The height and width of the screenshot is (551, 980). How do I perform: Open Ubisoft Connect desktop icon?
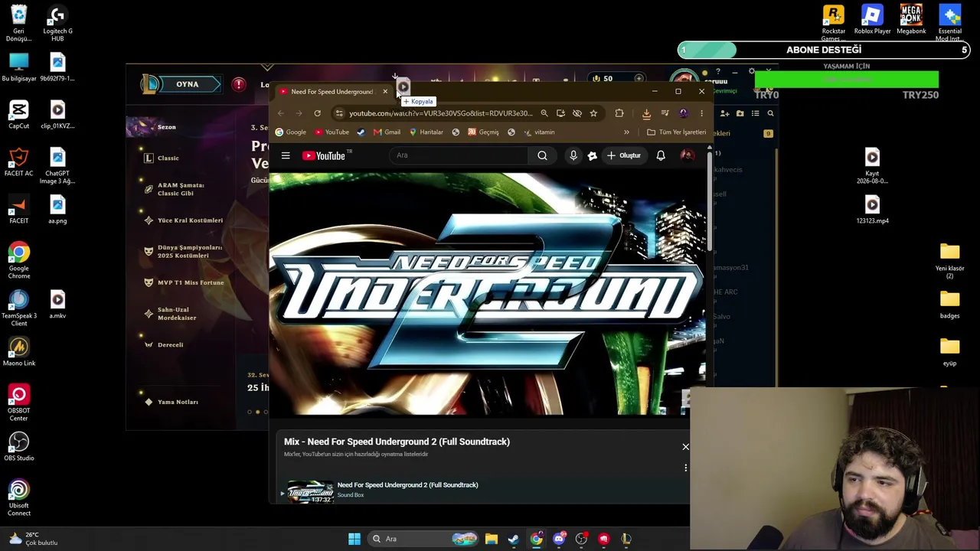tap(19, 497)
